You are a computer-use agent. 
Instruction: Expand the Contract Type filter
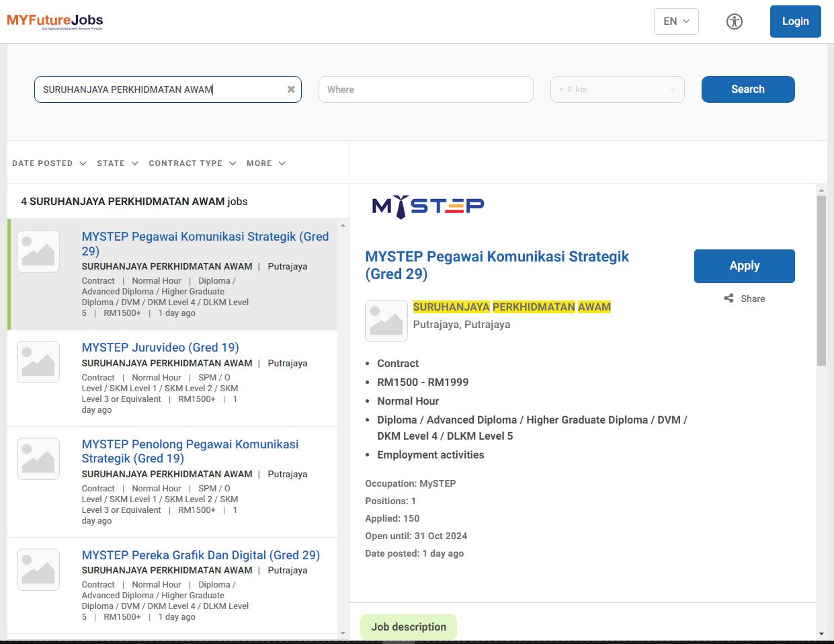[192, 163]
